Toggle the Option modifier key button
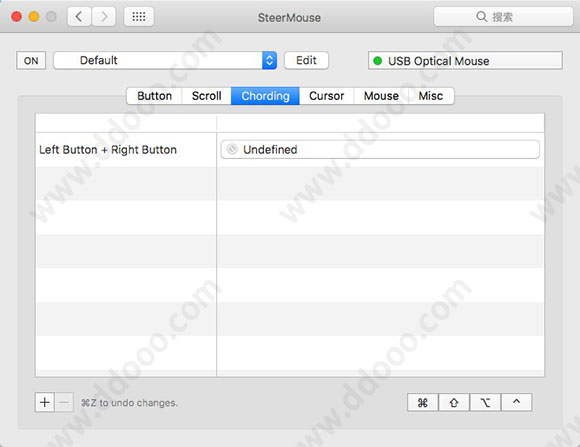This screenshot has width=580, height=447. click(485, 402)
